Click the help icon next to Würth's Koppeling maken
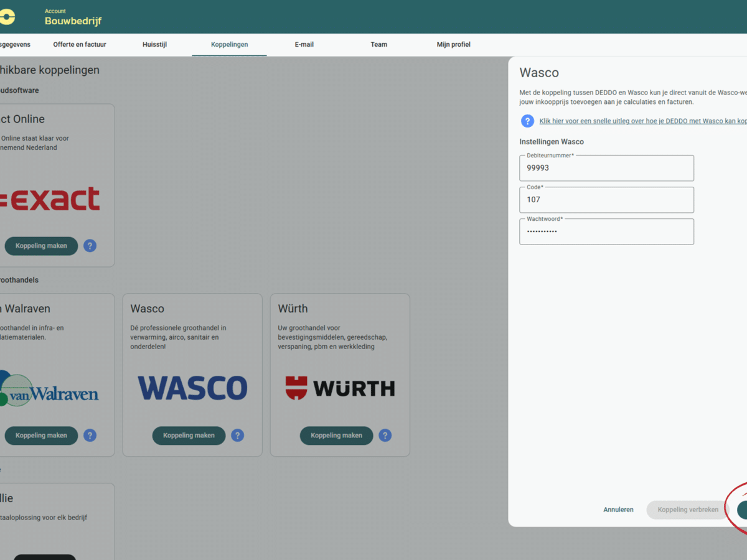This screenshot has width=747, height=560. click(385, 436)
